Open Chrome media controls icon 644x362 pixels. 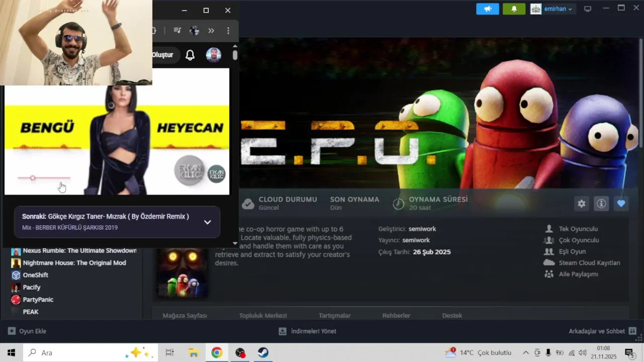(x=177, y=31)
